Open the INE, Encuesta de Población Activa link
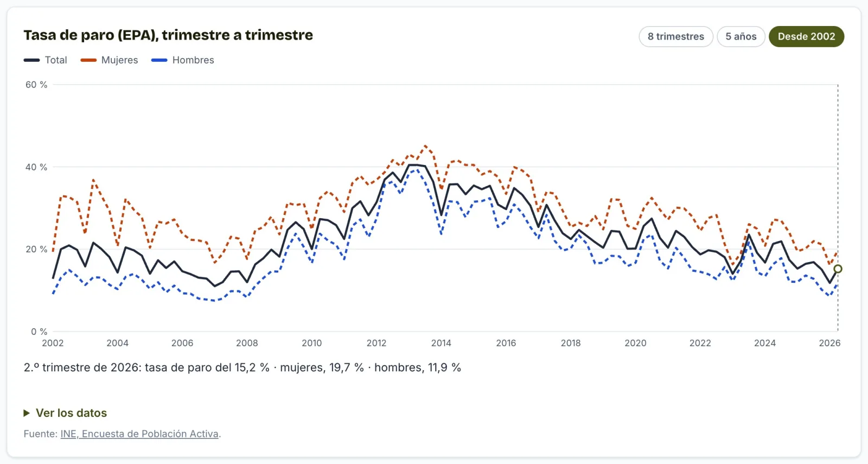The width and height of the screenshot is (868, 464). (139, 434)
